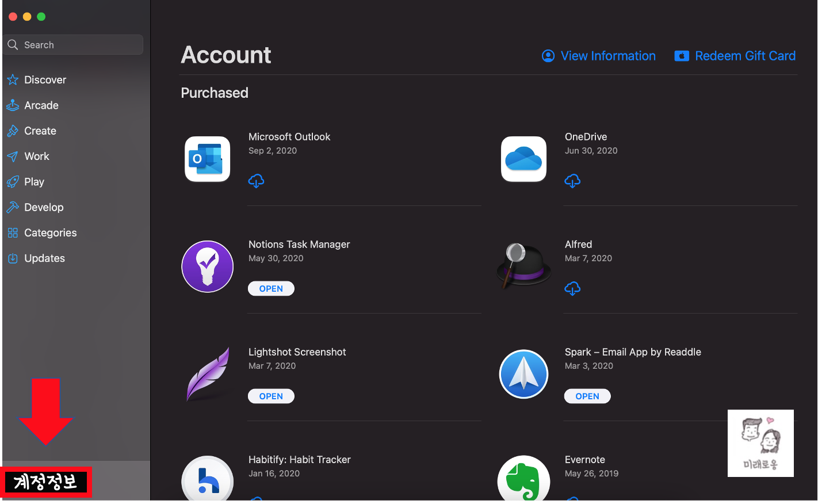Click the Updates download icon
Viewport: 818px width, 504px height.
[13, 258]
